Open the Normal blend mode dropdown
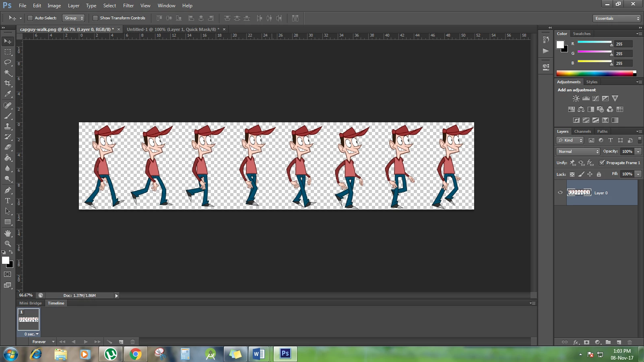 coord(578,152)
